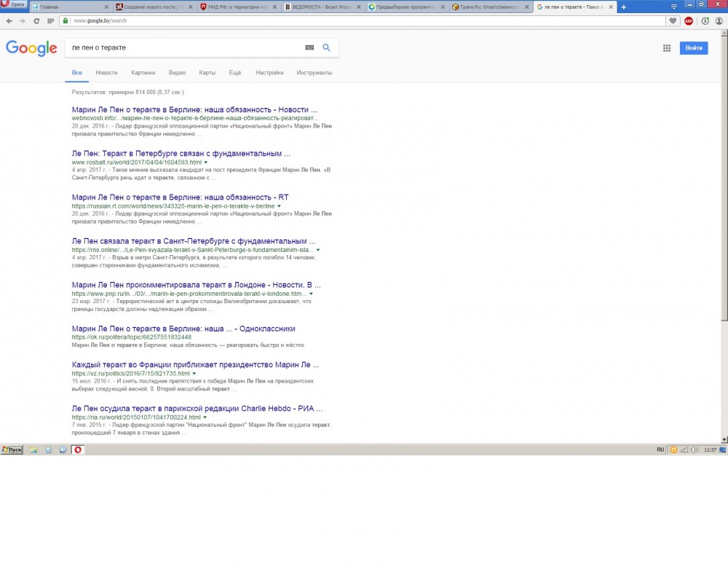728x569 pixels.
Task: Open the Одноклассники result link
Action: coord(183,329)
